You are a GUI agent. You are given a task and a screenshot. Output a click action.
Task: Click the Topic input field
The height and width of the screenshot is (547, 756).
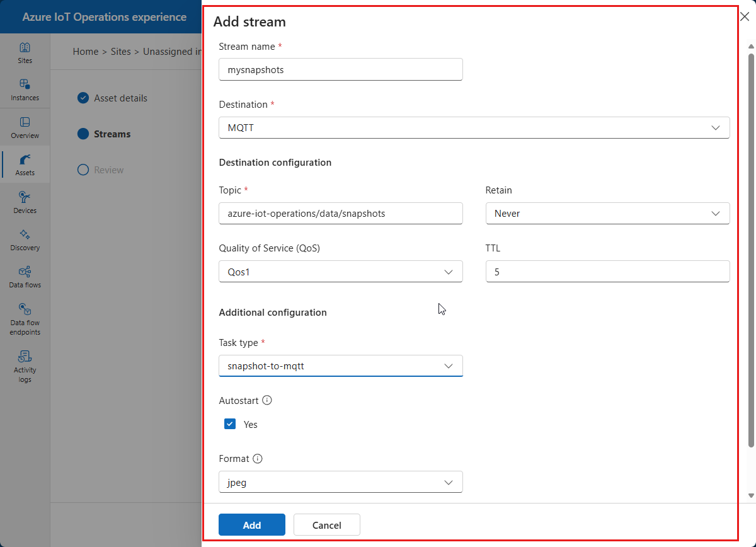(341, 213)
